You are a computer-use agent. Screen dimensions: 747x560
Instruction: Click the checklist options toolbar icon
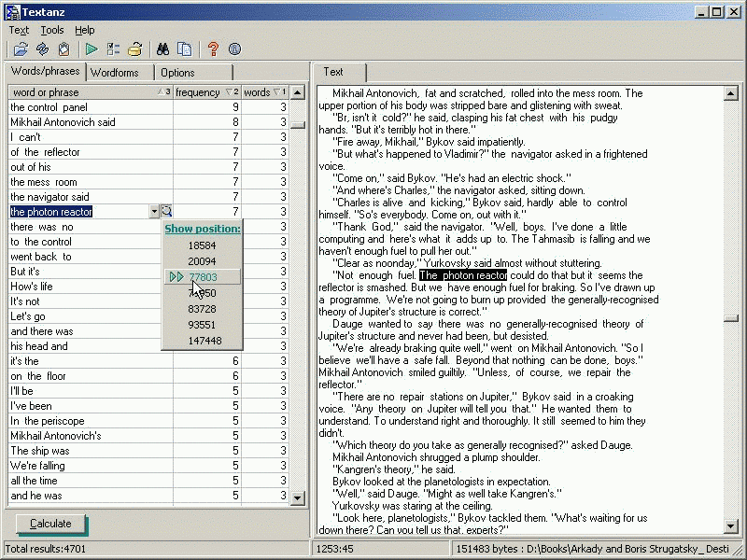(x=113, y=49)
